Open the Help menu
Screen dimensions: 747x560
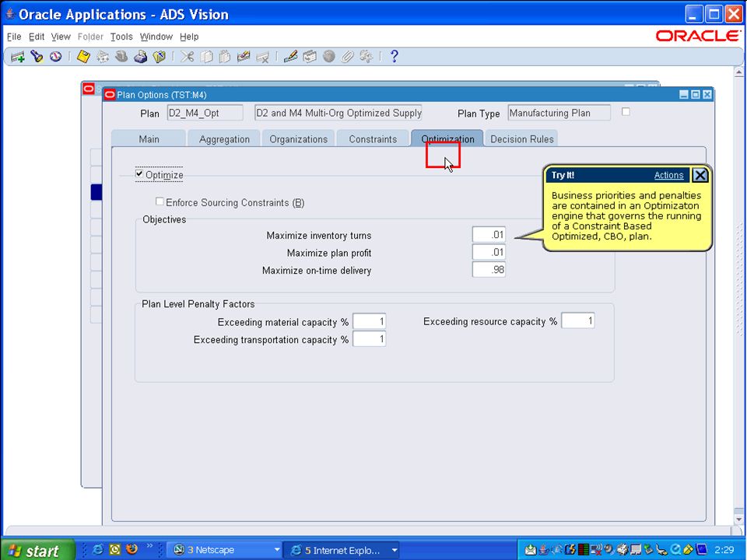[x=189, y=37]
